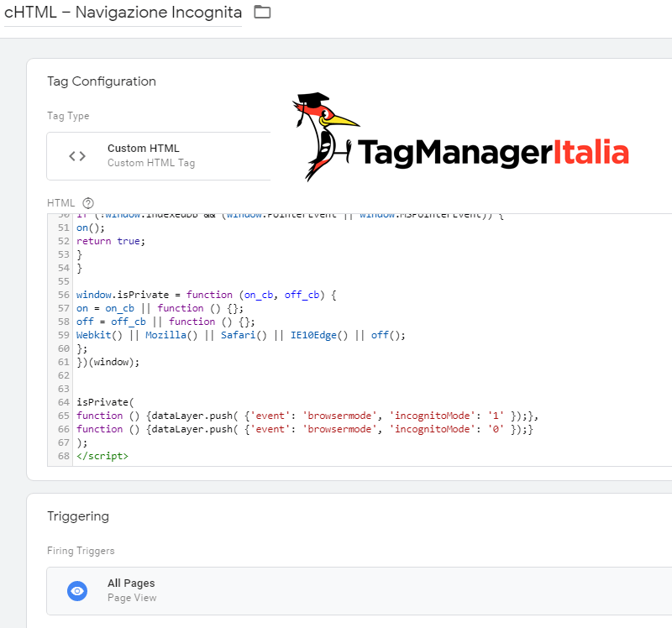Click line number 55 in gutter
Viewport: 672px width, 628px height.
[x=64, y=281]
